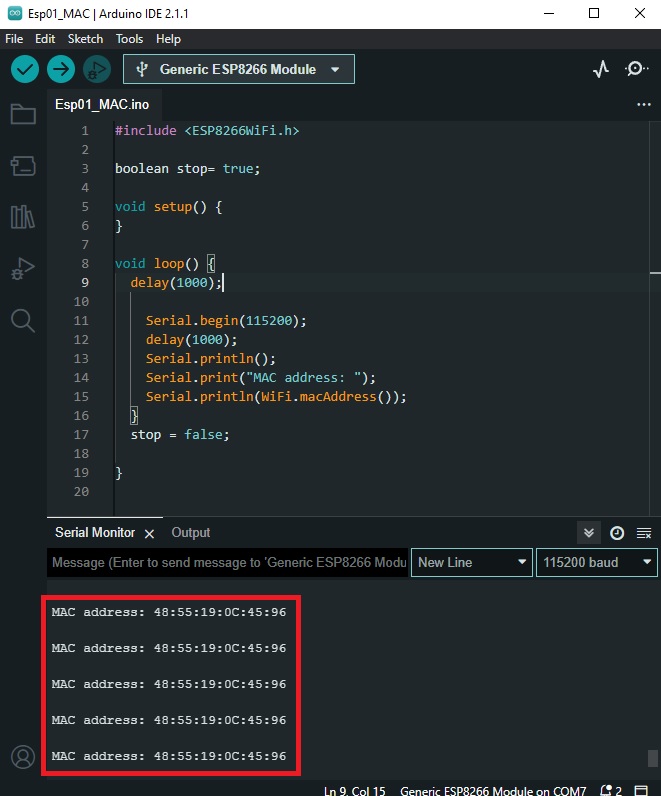
Task: Open the Edit menu
Action: [45, 39]
